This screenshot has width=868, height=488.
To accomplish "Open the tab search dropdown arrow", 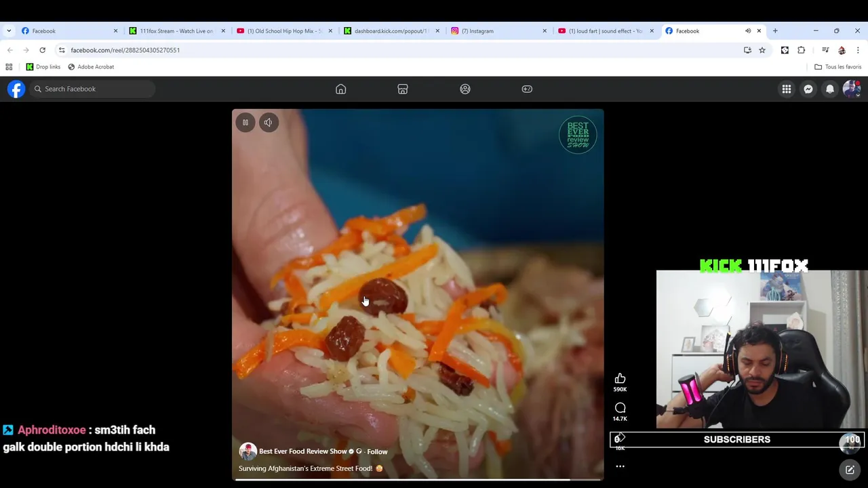I will point(9,30).
